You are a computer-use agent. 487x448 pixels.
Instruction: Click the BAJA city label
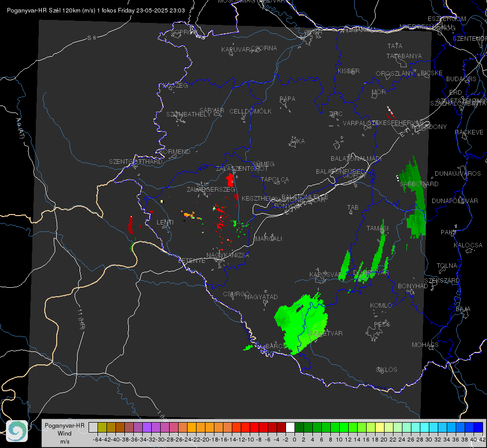(x=463, y=309)
